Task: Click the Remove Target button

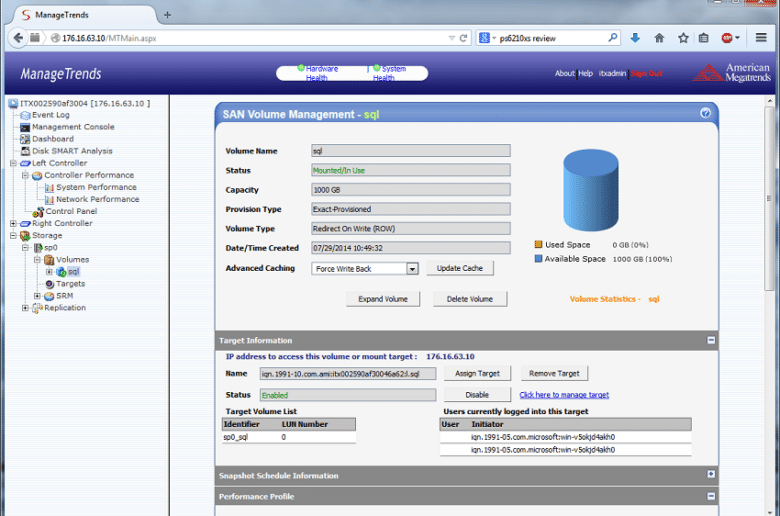Action: [x=554, y=373]
